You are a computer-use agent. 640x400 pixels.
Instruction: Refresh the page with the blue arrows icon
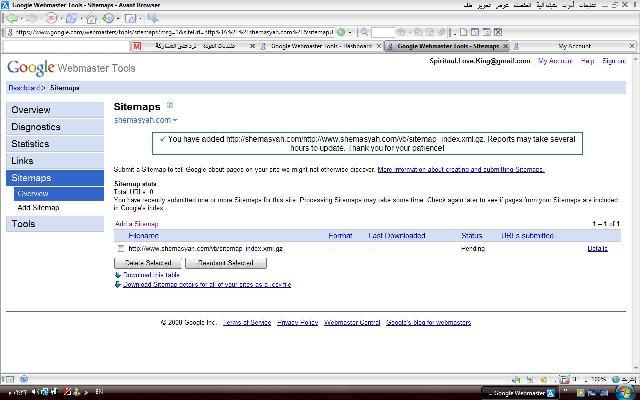click(x=71, y=18)
